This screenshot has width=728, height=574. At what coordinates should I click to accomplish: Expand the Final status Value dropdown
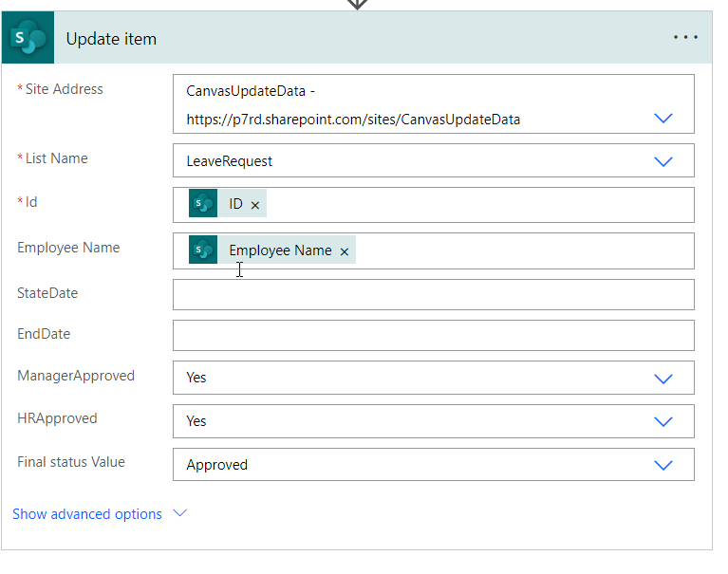coord(663,465)
